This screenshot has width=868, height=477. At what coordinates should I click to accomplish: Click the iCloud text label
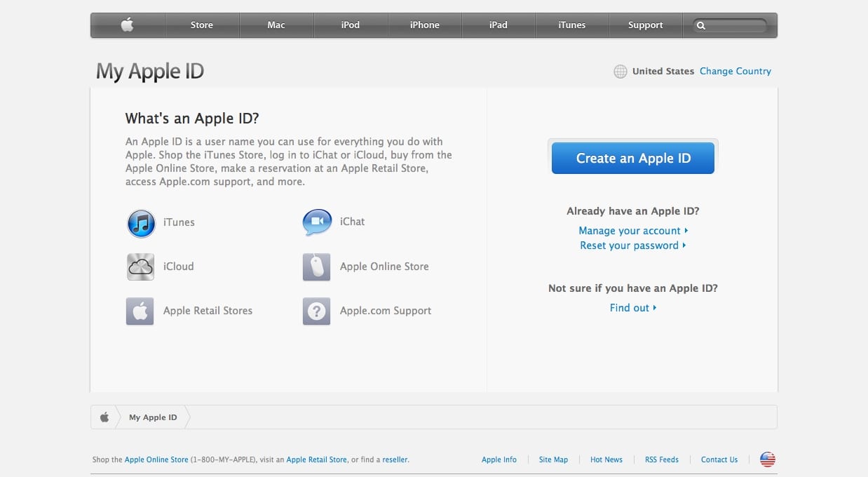click(179, 267)
